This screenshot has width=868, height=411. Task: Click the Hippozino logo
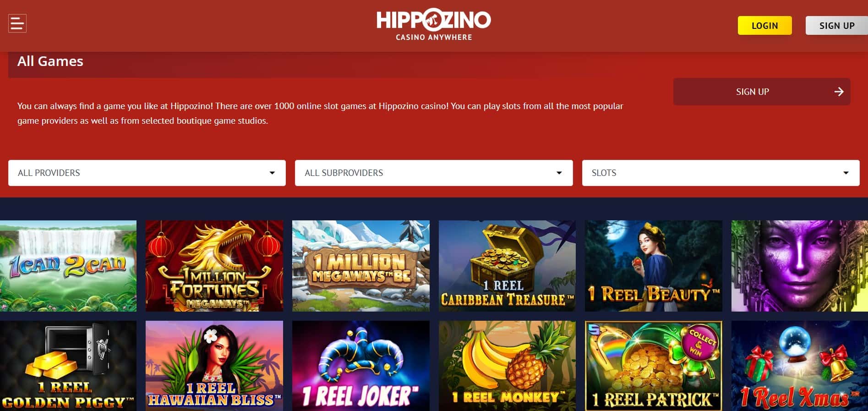tap(433, 25)
